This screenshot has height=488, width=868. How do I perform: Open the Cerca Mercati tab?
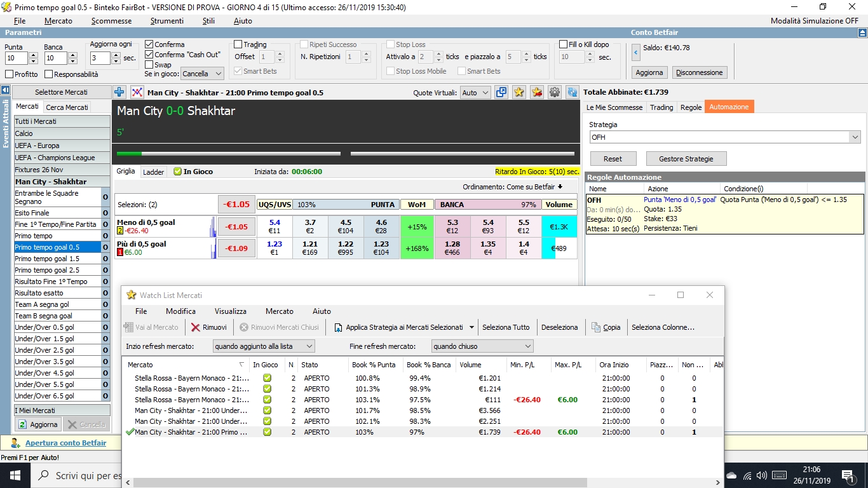[67, 107]
